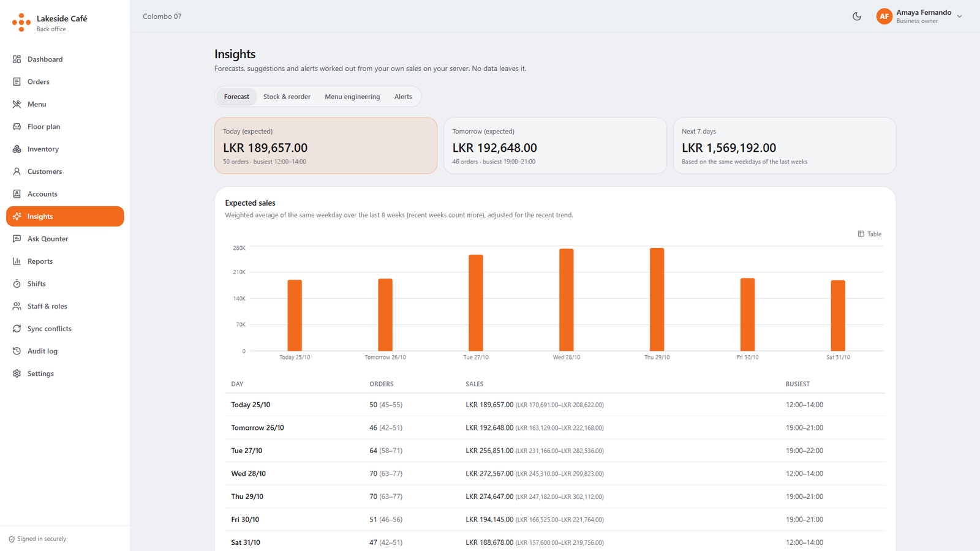The image size is (980, 551).
Task: Select the Shifts timer icon
Action: (17, 283)
